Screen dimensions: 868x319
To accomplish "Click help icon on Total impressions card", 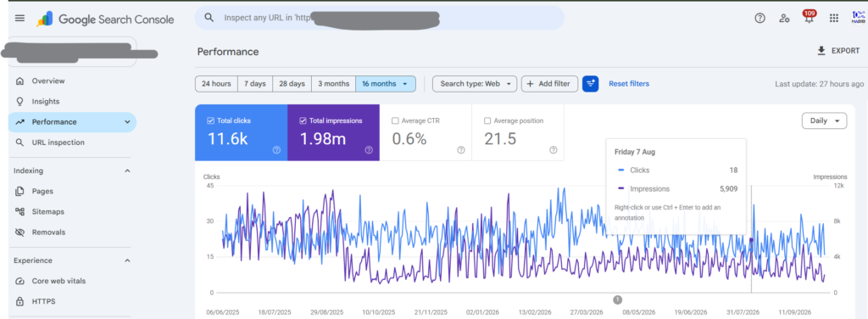I will [x=369, y=150].
